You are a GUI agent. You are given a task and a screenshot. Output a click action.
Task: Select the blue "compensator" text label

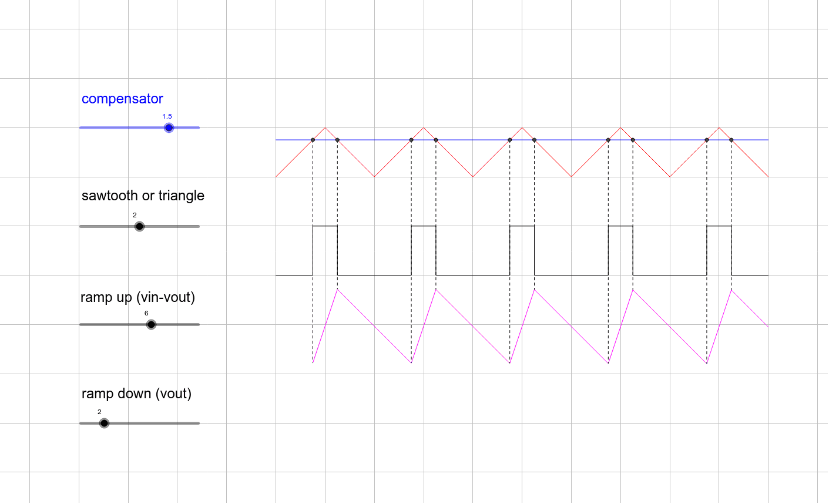(122, 99)
